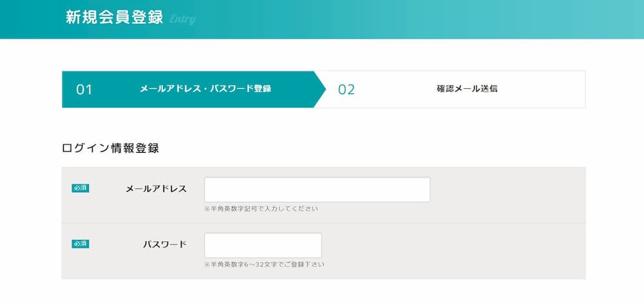Click the メールアドレス field label

[156, 189]
